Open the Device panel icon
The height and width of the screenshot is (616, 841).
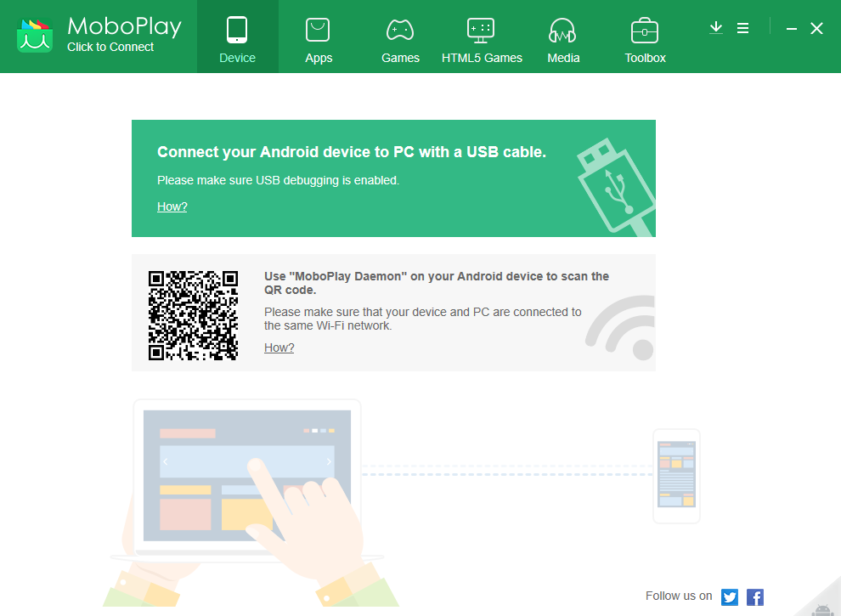(x=237, y=29)
